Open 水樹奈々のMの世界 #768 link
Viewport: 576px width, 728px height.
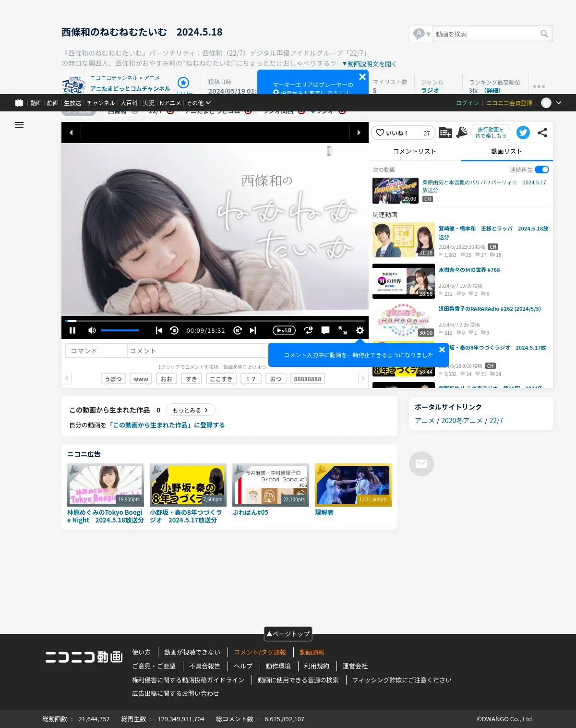469,270
